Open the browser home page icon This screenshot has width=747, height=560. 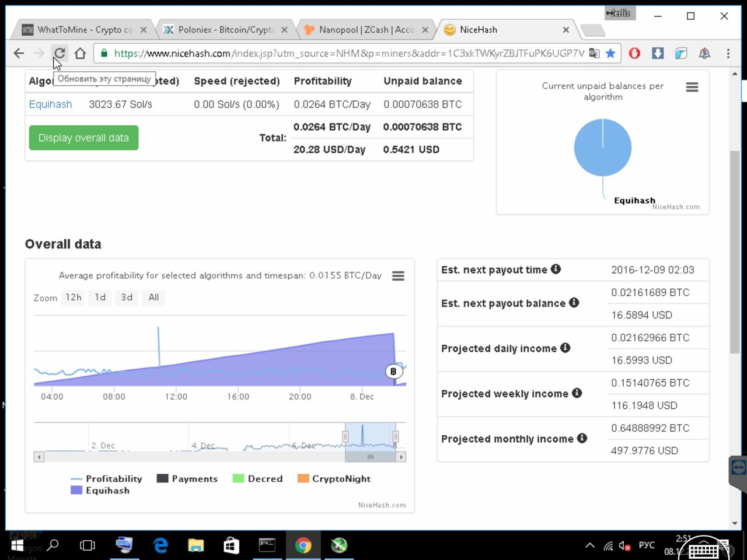click(x=80, y=54)
